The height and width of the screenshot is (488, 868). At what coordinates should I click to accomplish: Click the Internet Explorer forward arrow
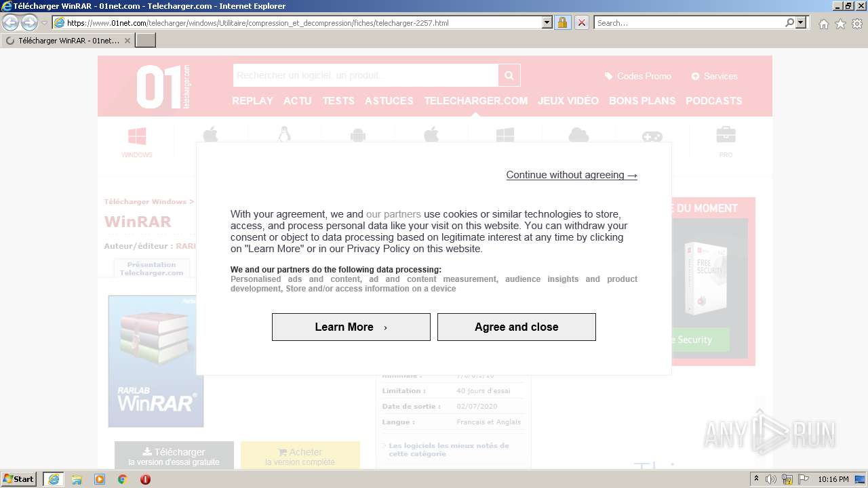pos(29,23)
